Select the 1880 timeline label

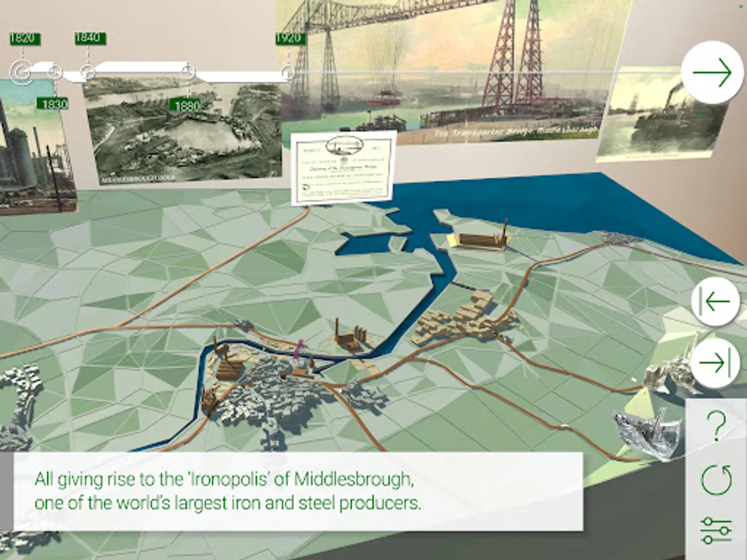[x=187, y=106]
